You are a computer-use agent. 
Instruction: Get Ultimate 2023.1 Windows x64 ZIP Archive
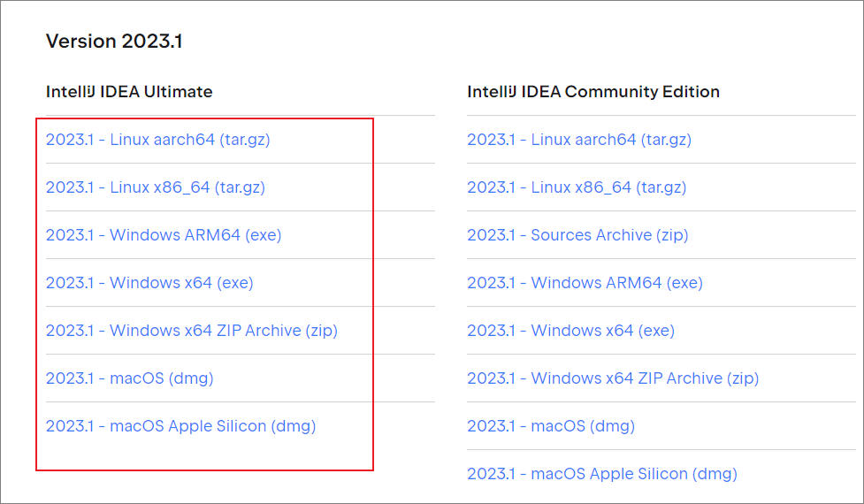(191, 331)
